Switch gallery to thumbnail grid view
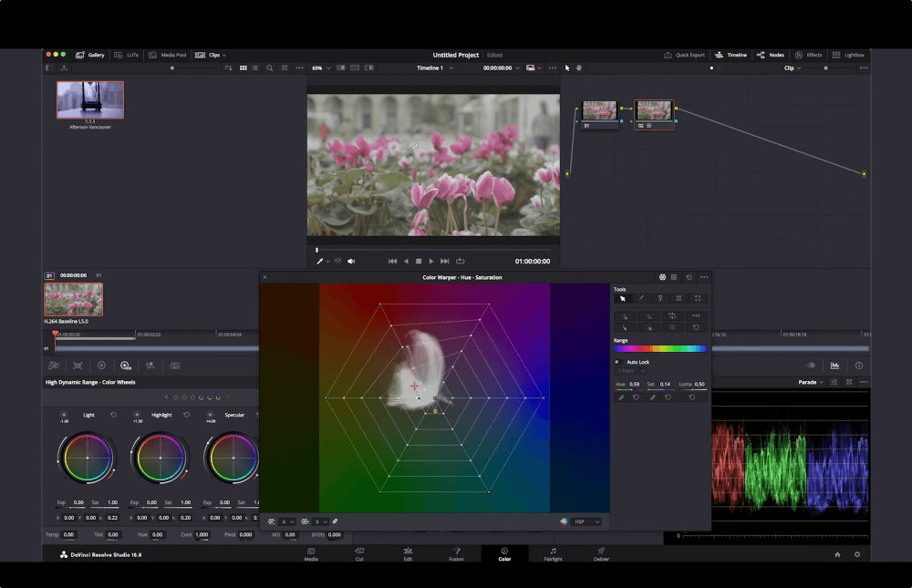912x588 pixels. (244, 68)
